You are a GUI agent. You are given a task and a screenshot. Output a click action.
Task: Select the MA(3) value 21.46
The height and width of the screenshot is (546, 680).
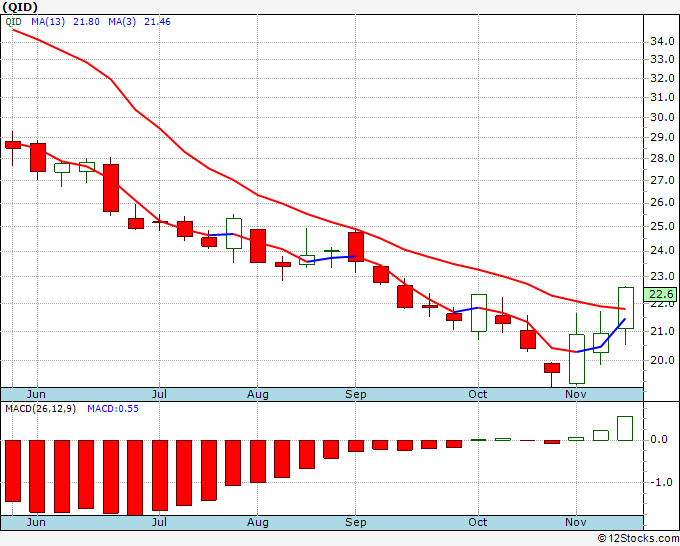coord(157,22)
